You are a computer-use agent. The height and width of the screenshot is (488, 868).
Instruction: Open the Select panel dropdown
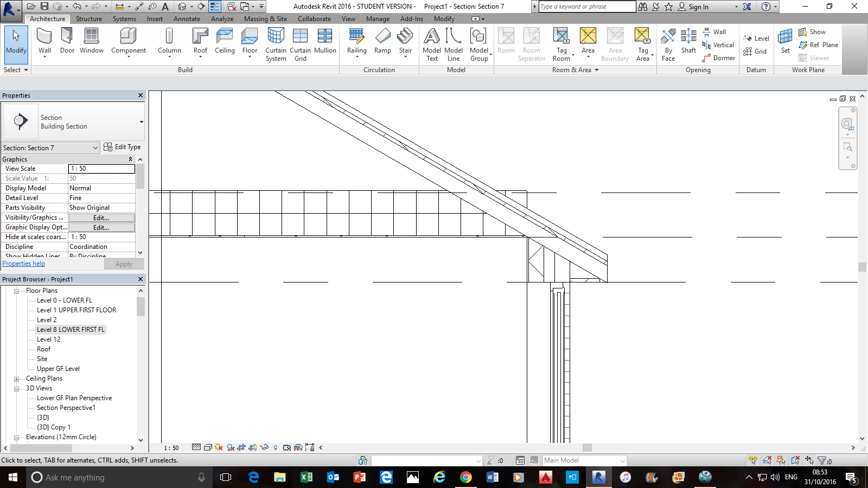[15, 70]
